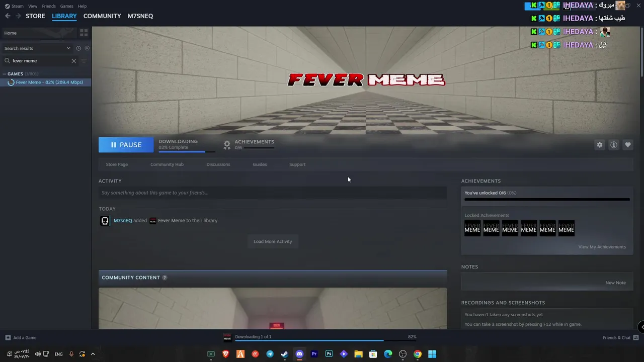Click View My Achievements link
The height and width of the screenshot is (362, 644).
[602, 247]
